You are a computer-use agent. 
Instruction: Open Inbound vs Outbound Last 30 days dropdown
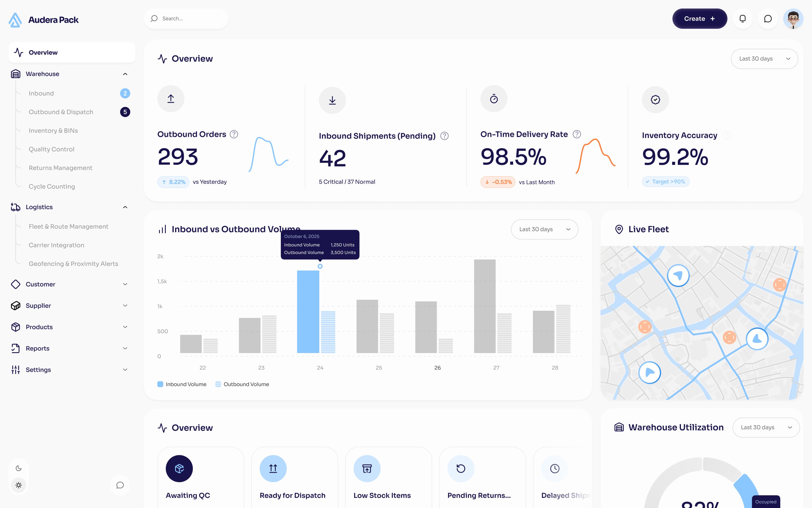click(x=545, y=229)
